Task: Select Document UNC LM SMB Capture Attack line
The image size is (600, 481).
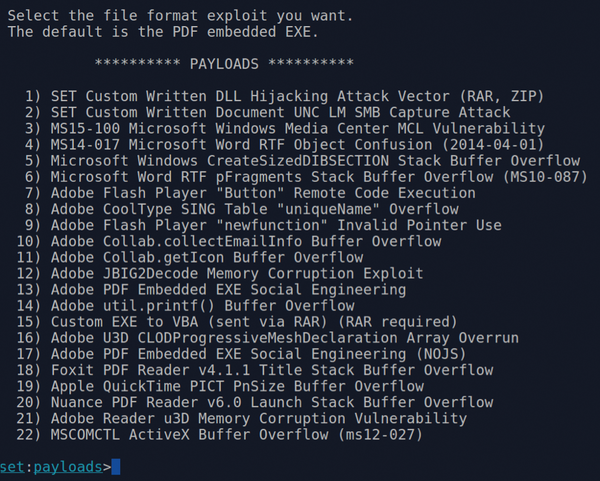Action: [x=267, y=112]
